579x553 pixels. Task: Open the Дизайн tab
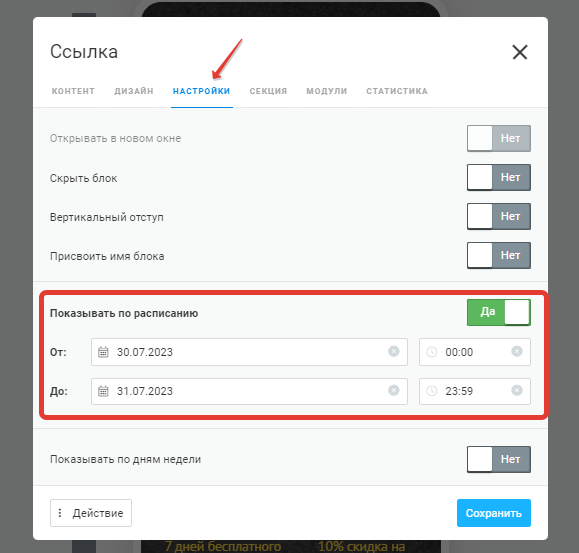tap(134, 91)
